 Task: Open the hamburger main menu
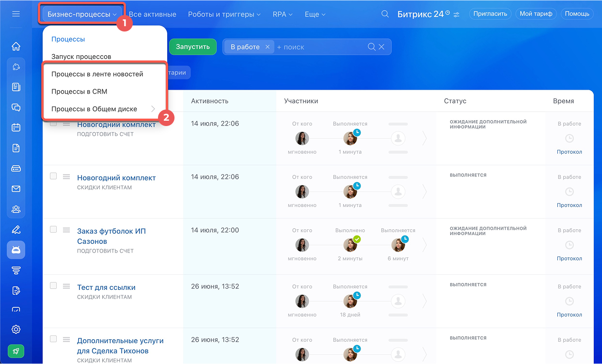coord(16,14)
